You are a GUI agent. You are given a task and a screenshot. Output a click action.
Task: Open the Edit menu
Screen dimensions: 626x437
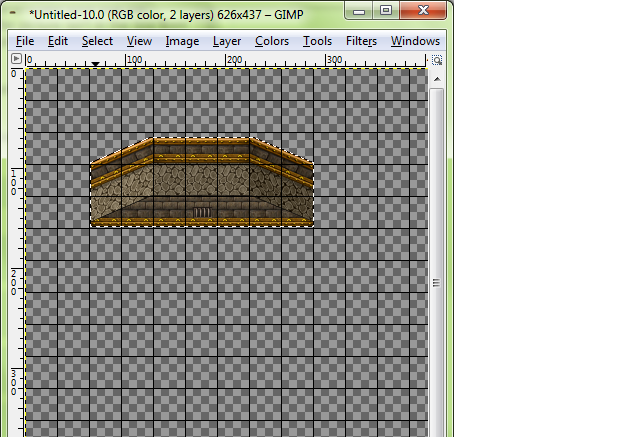(58, 41)
